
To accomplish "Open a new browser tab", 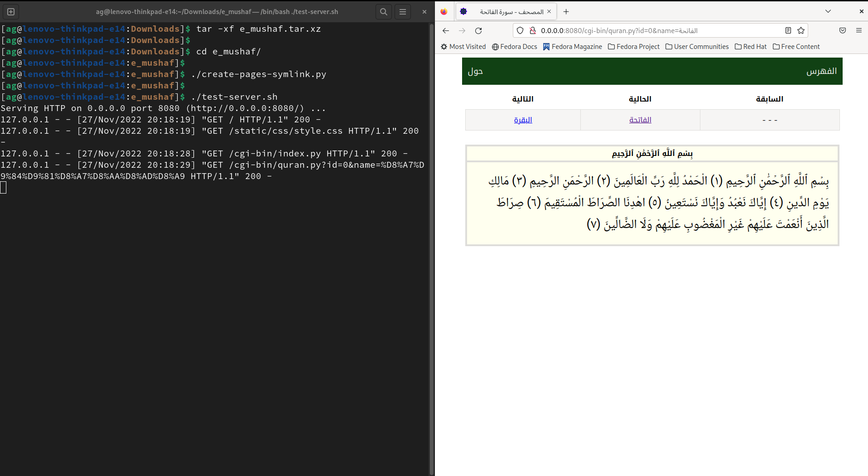I will 566,12.
